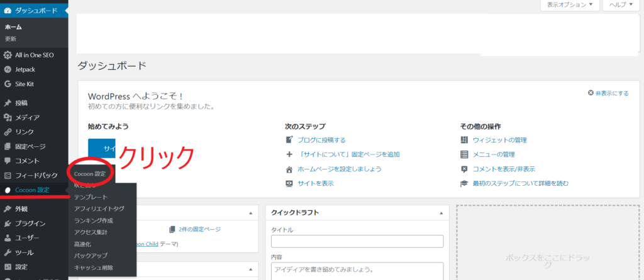This screenshot has height=280, width=644.
Task: Open the 2件の固定ページ link
Action: pyautogui.click(x=199, y=229)
